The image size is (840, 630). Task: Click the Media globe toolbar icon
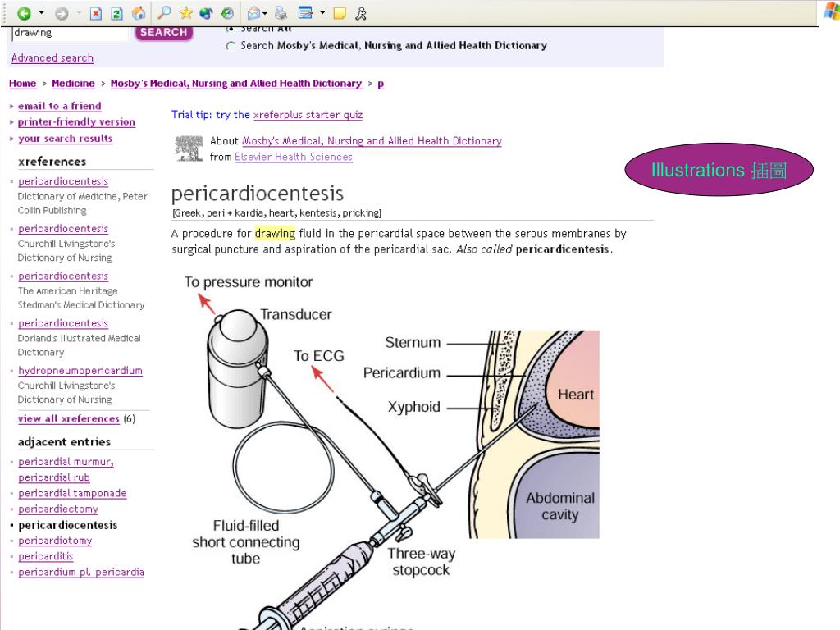[x=206, y=13]
